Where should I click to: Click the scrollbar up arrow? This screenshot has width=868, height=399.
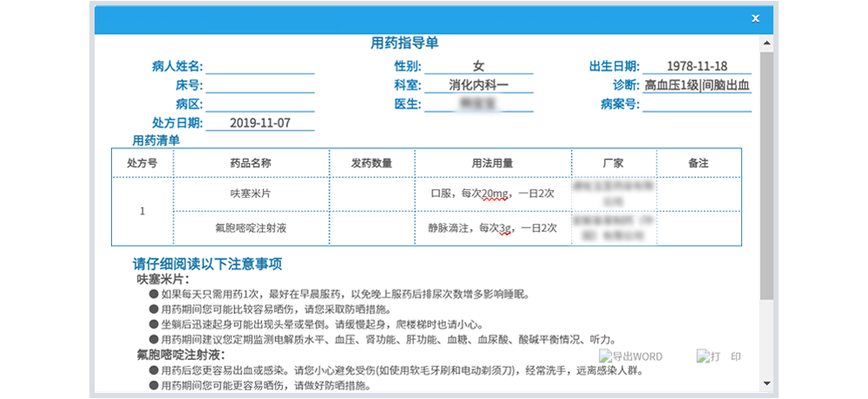pos(766,43)
